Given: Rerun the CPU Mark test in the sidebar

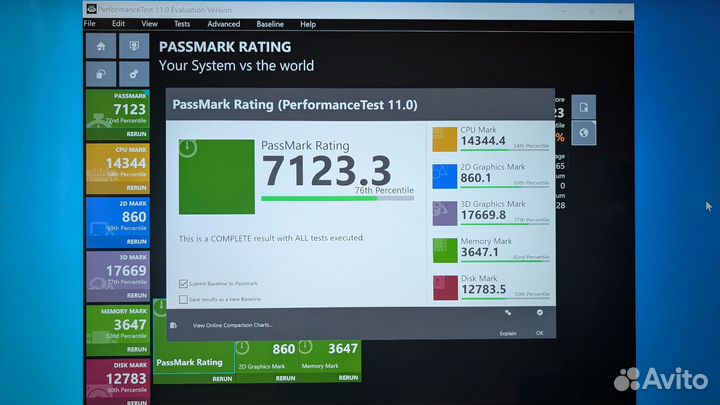Looking at the screenshot, I should (136, 188).
